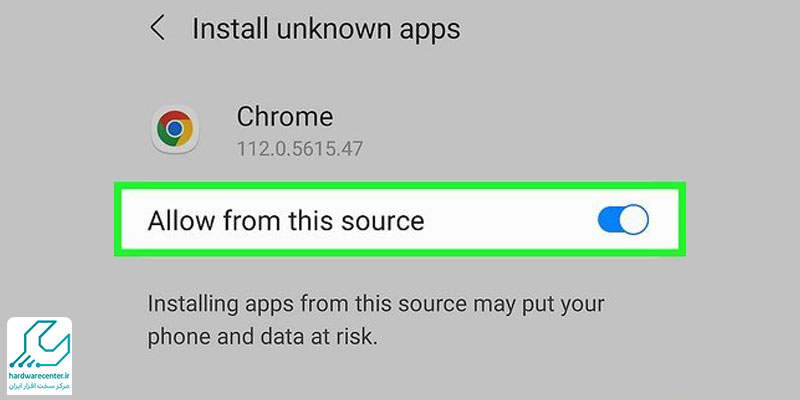800x400 pixels.
Task: Click the 'Installing apps from this source' warning line
Action: [x=376, y=305]
